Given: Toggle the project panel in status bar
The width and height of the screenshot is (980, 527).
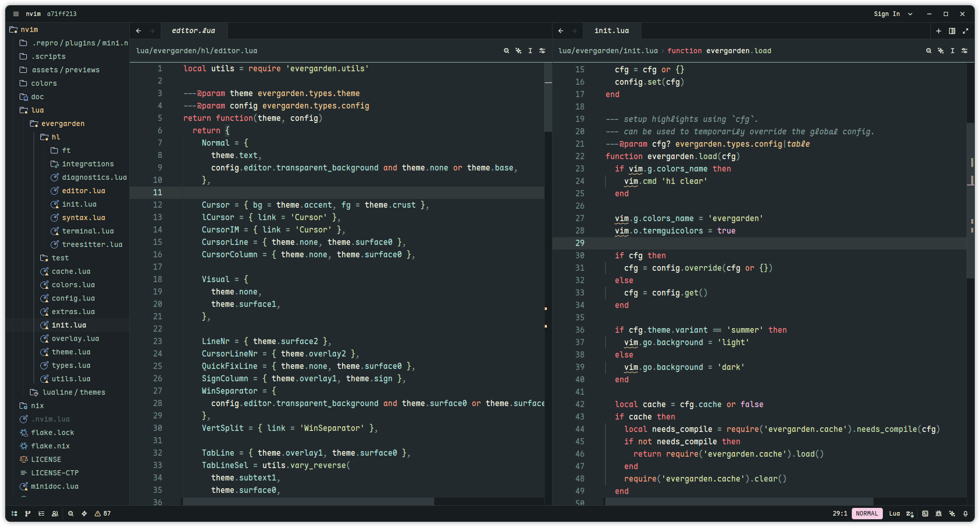Looking at the screenshot, I should 14,514.
